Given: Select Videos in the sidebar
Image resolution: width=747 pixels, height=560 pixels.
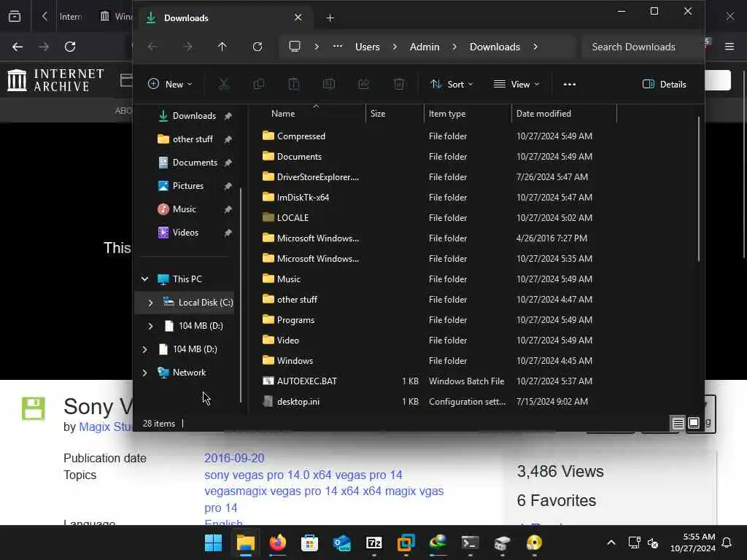Looking at the screenshot, I should [x=185, y=233].
